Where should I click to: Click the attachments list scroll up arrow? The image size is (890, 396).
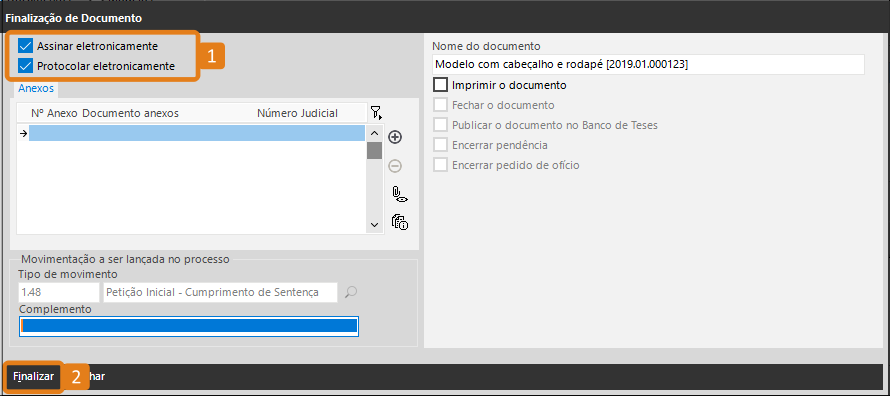[374, 133]
